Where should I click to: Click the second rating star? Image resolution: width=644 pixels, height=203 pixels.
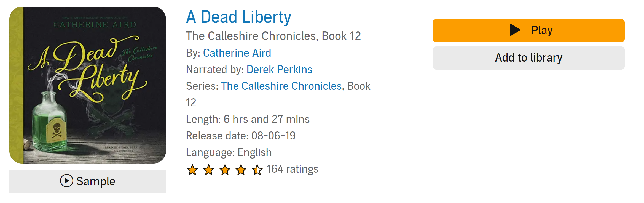point(209,170)
